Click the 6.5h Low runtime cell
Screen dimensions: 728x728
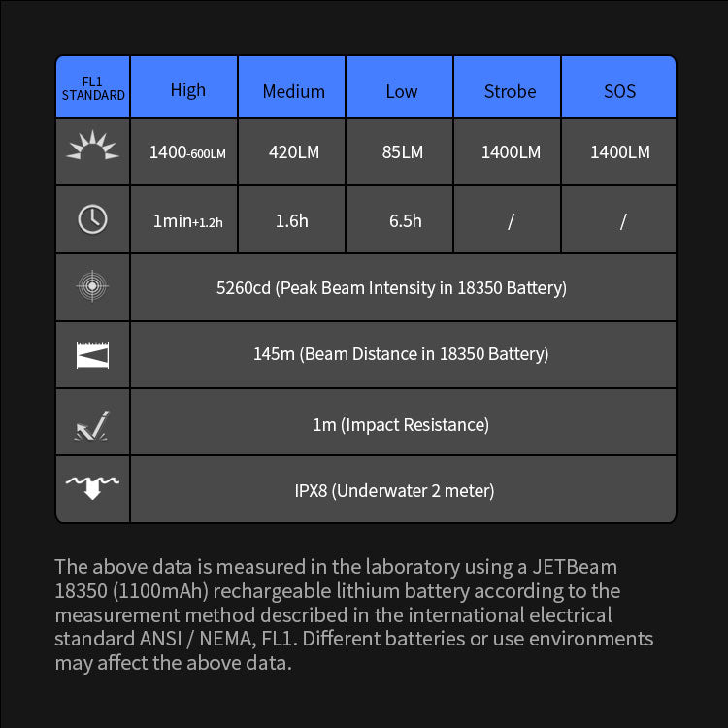coord(405,220)
